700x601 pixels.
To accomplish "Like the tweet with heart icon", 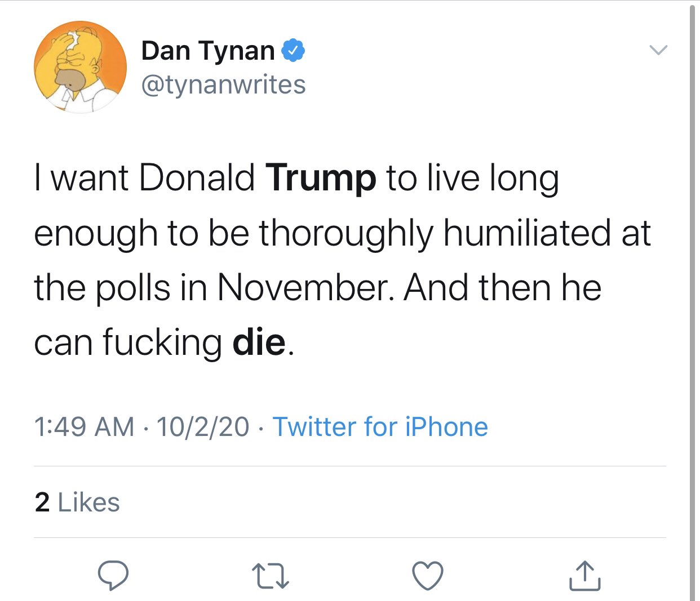I will 428,576.
